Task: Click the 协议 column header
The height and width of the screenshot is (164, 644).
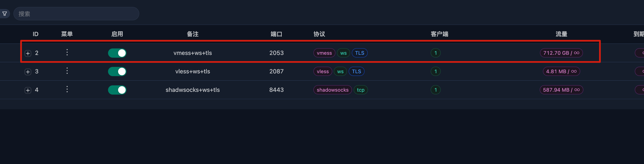Action: pos(319,34)
